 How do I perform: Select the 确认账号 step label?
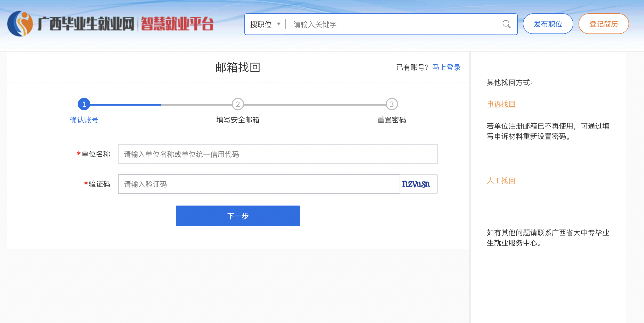point(84,120)
